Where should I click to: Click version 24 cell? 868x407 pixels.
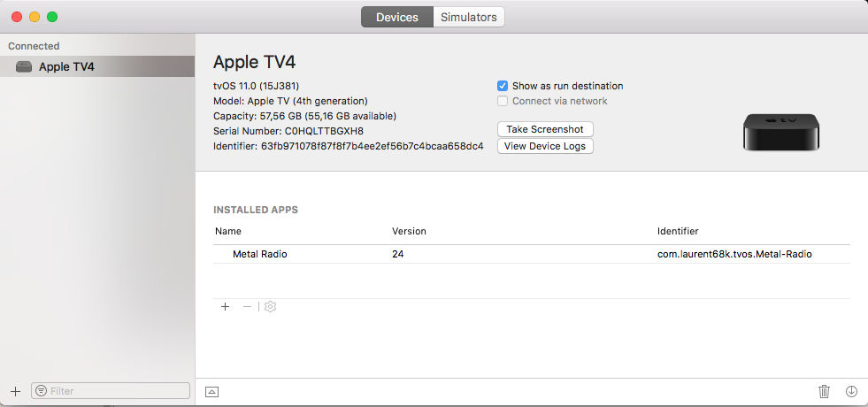click(398, 254)
